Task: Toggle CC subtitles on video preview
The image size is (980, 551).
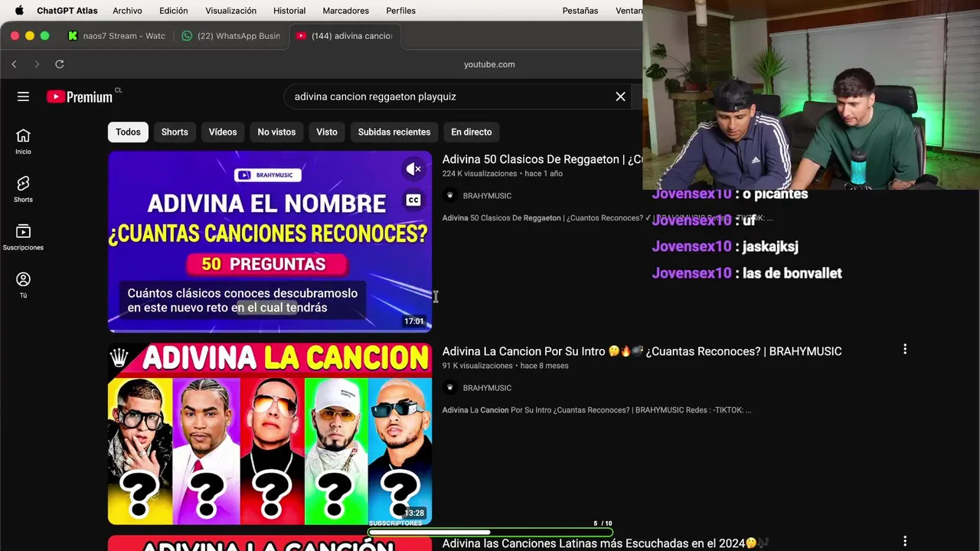Action: click(x=413, y=201)
